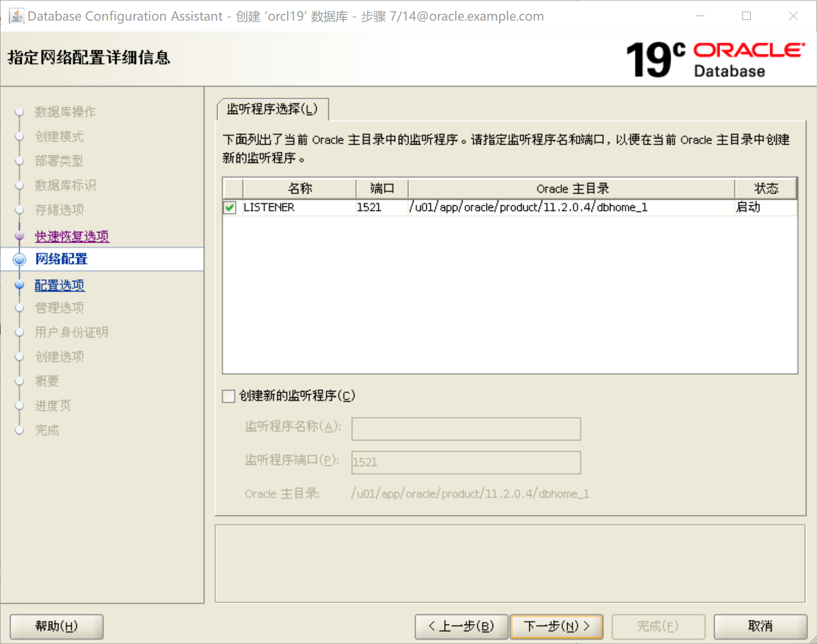Click the 状态 column header
Screen dimensions: 817x644
[766, 189]
